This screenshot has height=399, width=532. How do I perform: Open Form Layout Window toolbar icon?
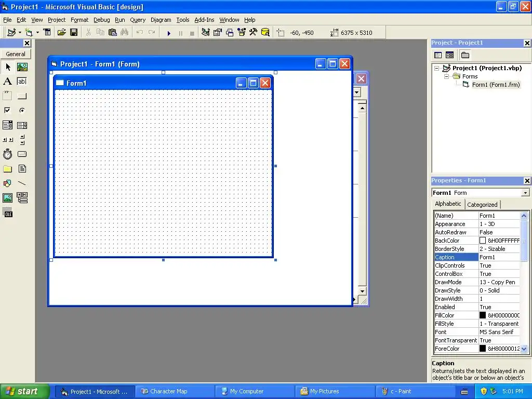[230, 32]
